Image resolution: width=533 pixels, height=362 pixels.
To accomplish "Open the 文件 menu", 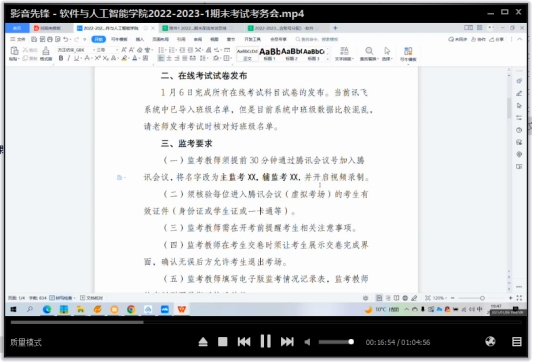I will [18, 39].
